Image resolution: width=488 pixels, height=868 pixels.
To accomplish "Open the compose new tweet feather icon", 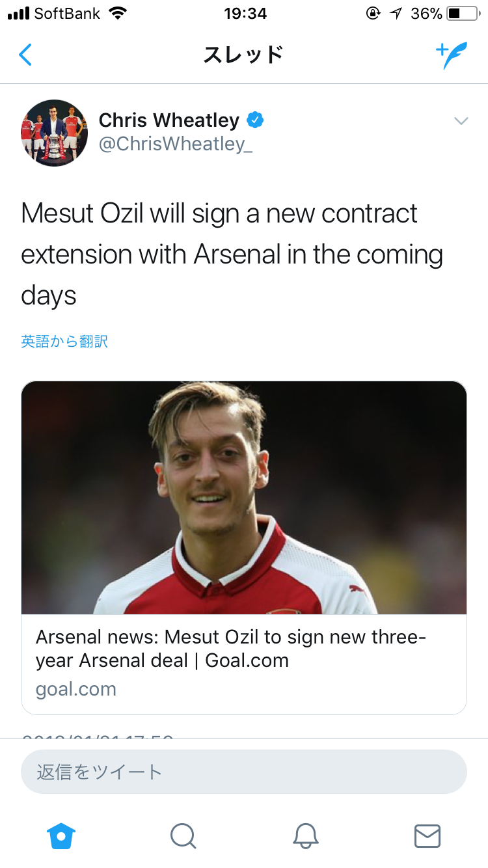I will [x=452, y=56].
